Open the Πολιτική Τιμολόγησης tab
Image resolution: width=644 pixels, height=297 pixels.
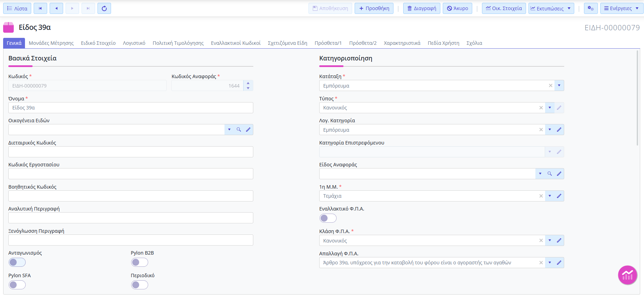point(178,43)
